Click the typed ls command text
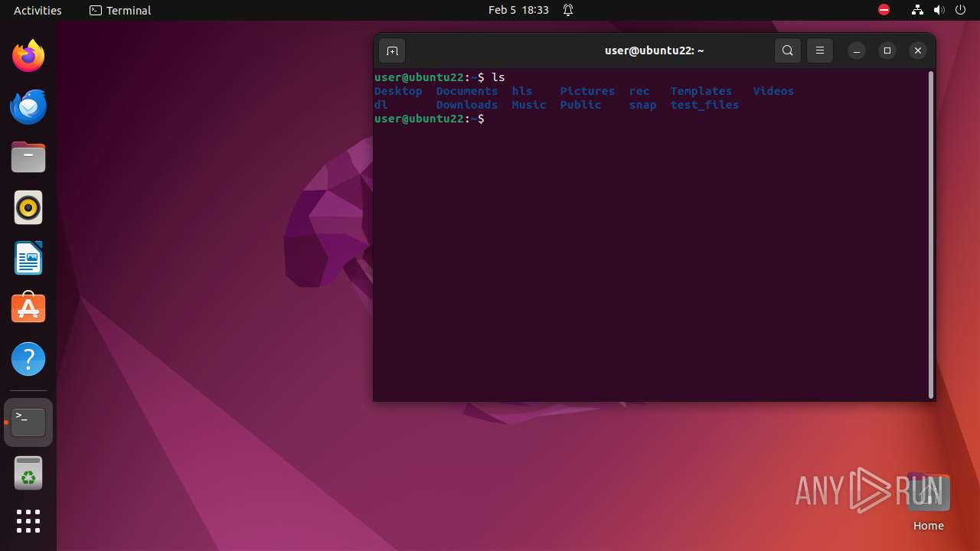This screenshot has height=551, width=980. pyautogui.click(x=498, y=77)
